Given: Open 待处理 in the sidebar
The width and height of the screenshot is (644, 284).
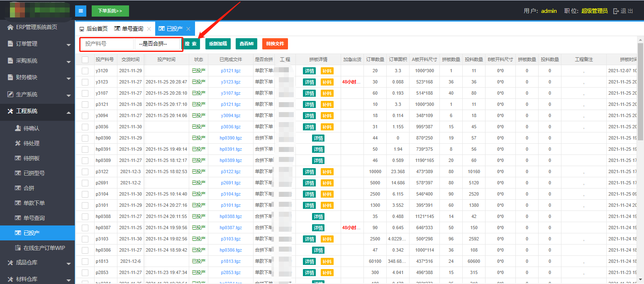Looking at the screenshot, I should 31,143.
